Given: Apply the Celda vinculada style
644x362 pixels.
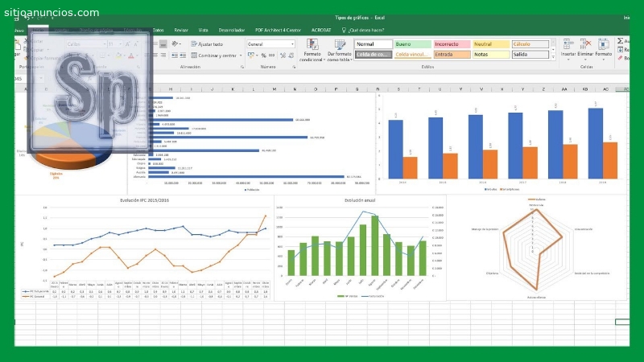Looking at the screenshot, I should (x=413, y=55).
